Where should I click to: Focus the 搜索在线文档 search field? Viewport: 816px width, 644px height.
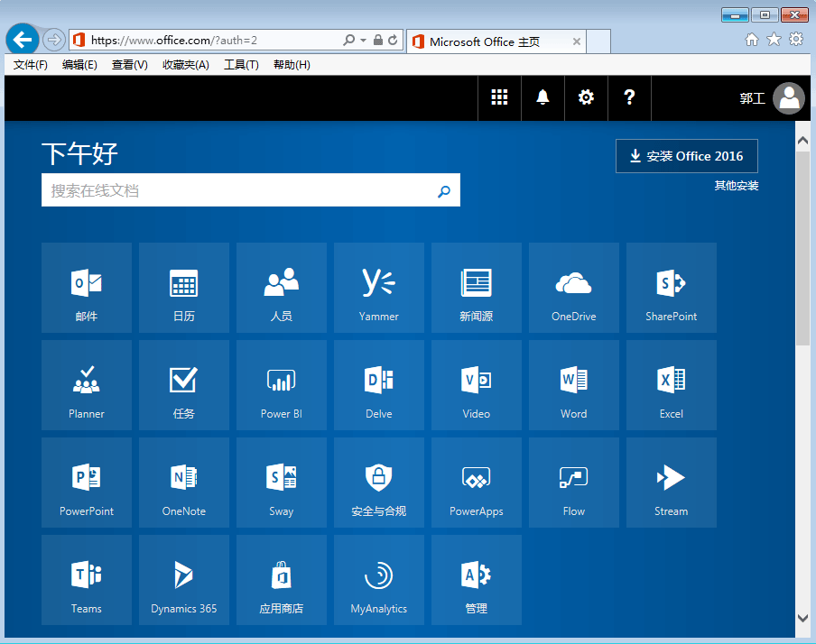(x=251, y=190)
